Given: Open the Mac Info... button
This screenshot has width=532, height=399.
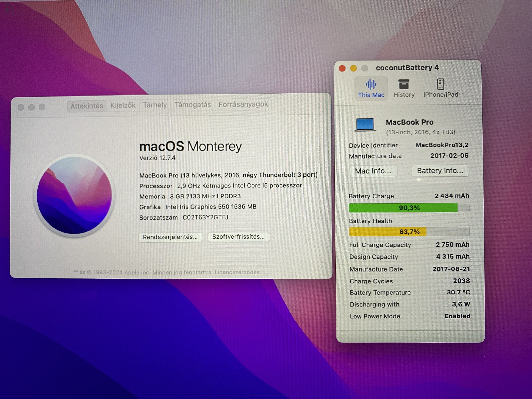Looking at the screenshot, I should [x=373, y=171].
